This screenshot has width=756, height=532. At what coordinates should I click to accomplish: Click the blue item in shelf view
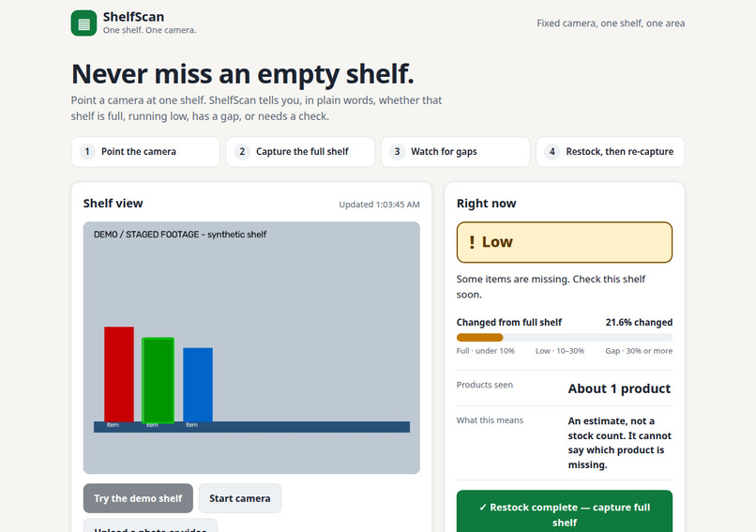coord(198,385)
